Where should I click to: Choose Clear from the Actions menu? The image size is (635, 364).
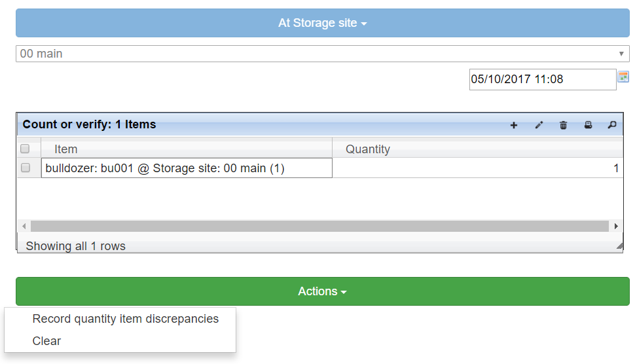point(46,341)
